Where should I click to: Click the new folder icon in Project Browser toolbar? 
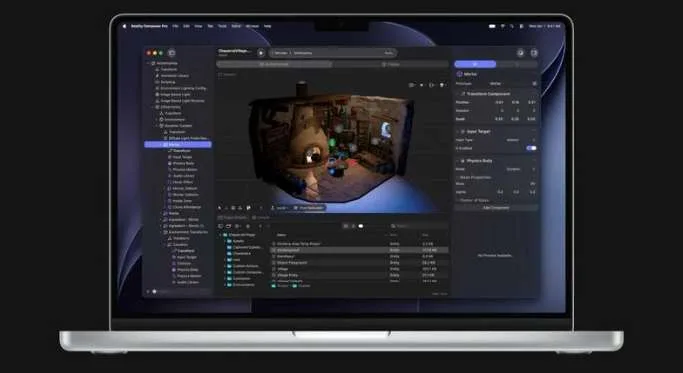point(228,226)
